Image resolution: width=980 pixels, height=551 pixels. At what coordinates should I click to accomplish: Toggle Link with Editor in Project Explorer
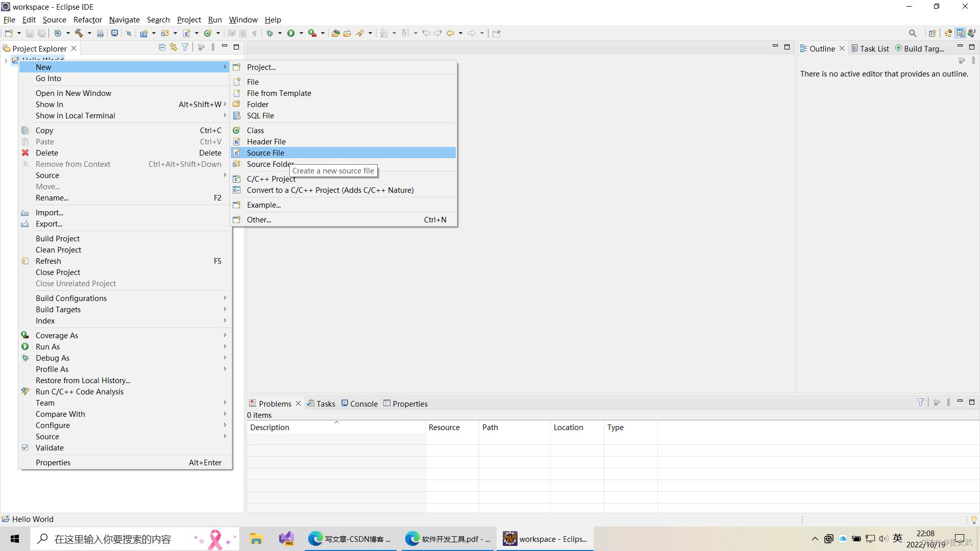(174, 47)
